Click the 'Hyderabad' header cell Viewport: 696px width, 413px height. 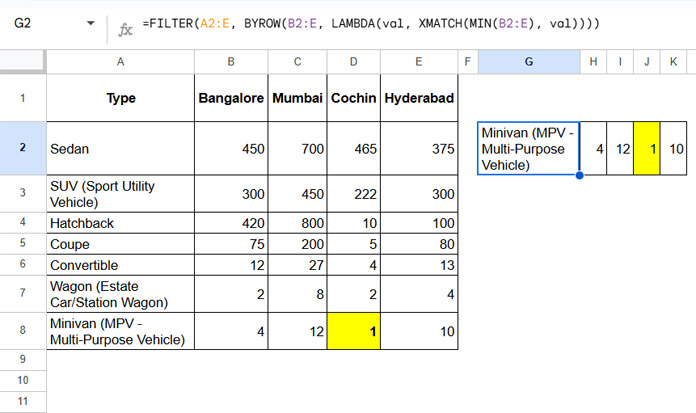pos(419,98)
